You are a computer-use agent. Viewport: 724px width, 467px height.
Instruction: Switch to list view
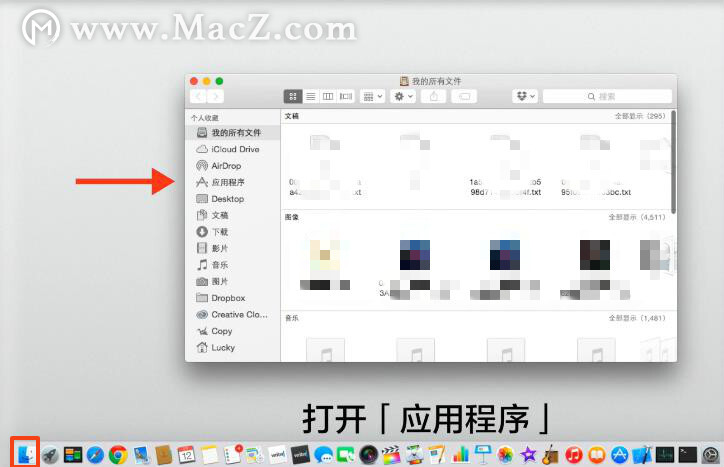coord(310,97)
